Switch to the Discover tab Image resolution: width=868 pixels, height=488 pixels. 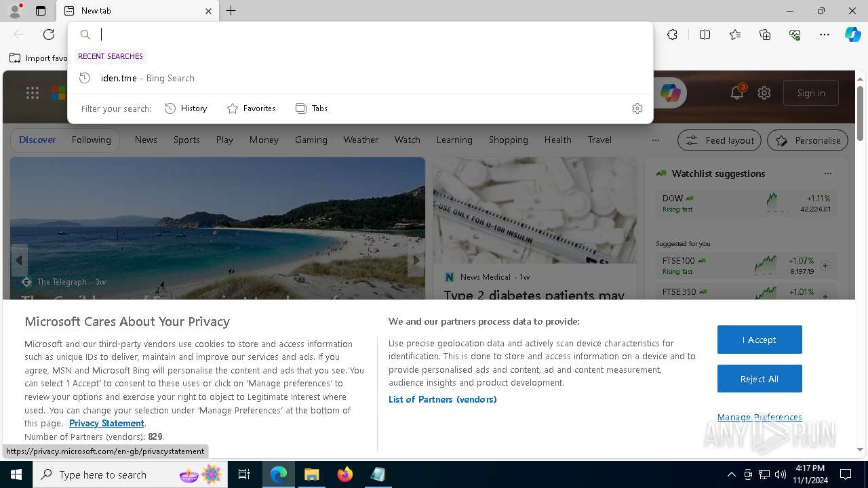point(37,140)
